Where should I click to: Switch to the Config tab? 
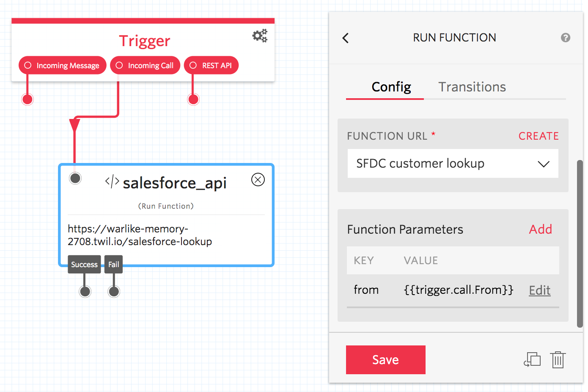click(x=391, y=87)
